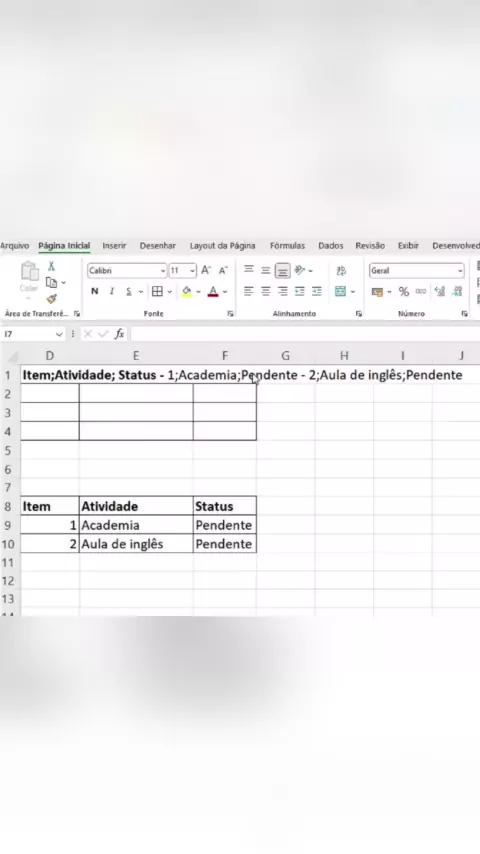Viewport: 480px width, 854px height.
Task: Switch to the Fórmulas tab
Action: [288, 246]
